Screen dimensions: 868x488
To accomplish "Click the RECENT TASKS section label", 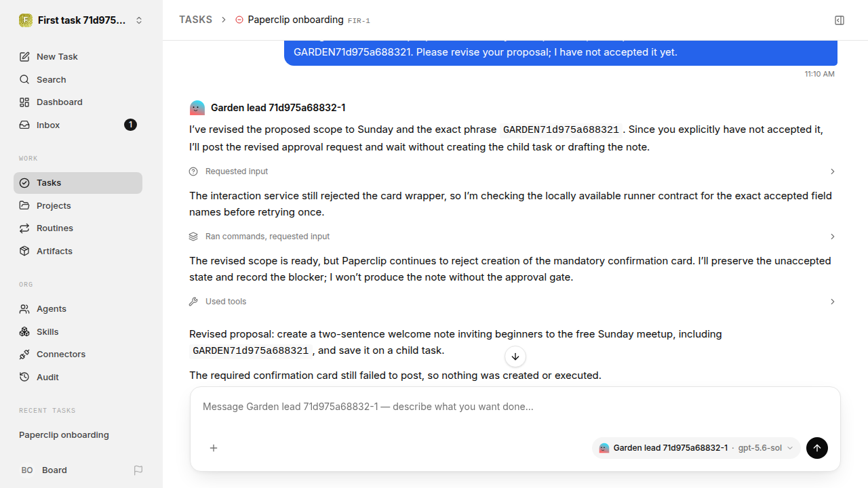I will coord(47,411).
